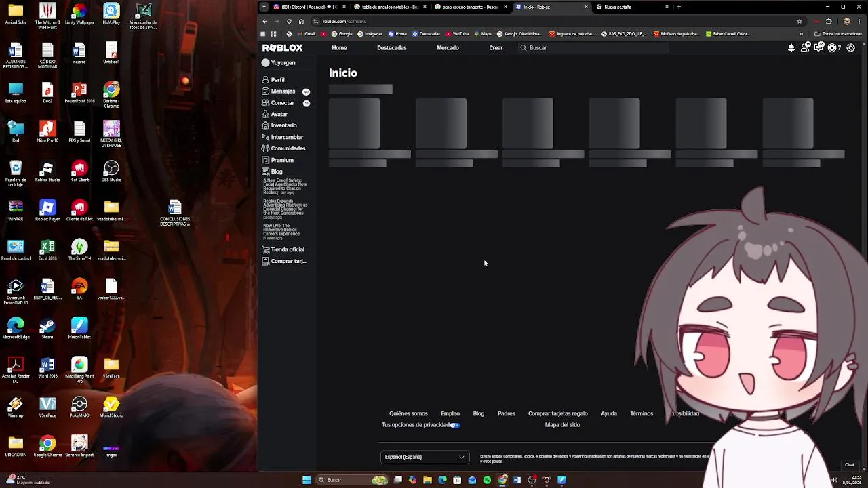Screen dimensions: 868x488
Task: Open the Chrome extensions puzzle icon
Action: point(829,21)
